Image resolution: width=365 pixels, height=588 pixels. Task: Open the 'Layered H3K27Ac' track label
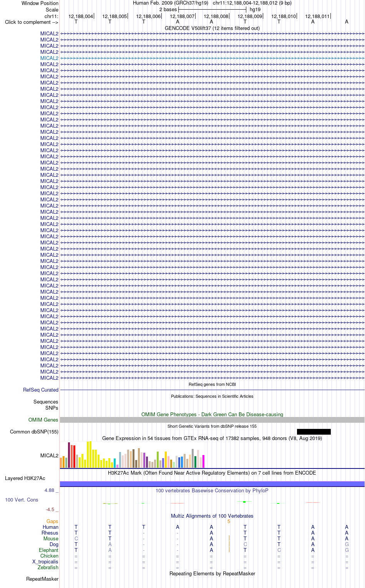pos(25,478)
